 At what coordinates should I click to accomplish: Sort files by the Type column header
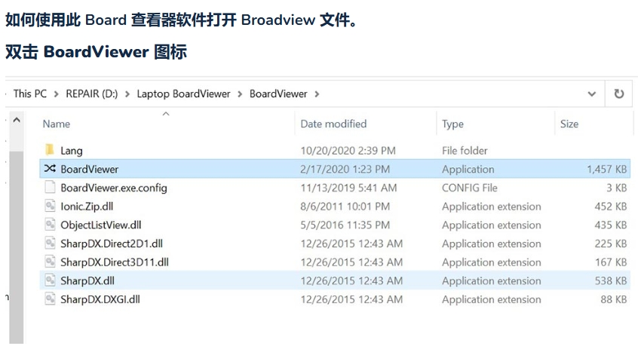[452, 124]
